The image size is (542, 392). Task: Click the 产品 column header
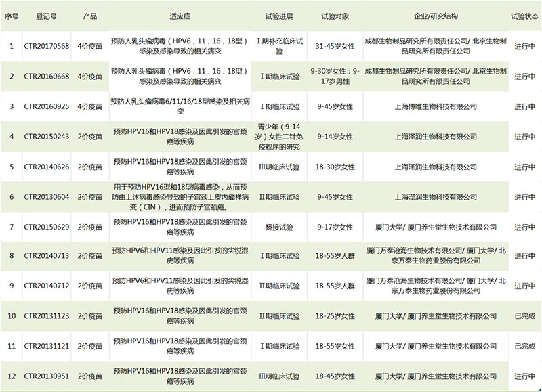click(90, 16)
